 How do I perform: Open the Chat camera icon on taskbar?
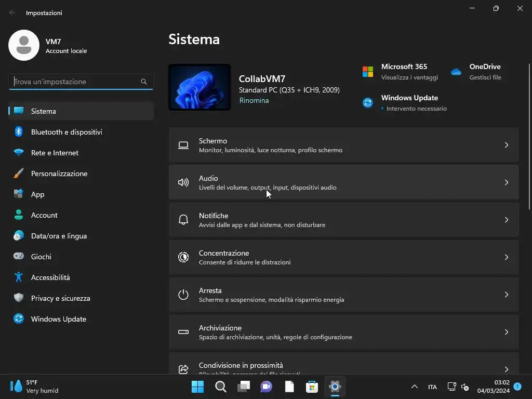[266, 387]
